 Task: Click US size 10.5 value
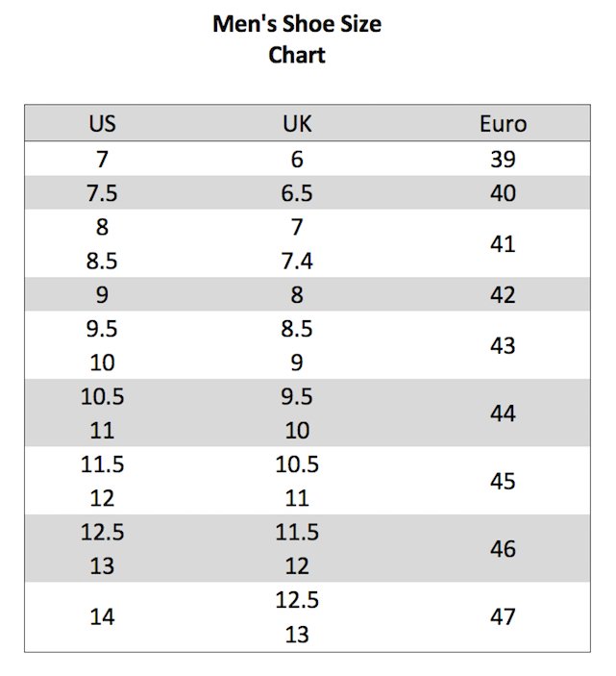point(102,396)
